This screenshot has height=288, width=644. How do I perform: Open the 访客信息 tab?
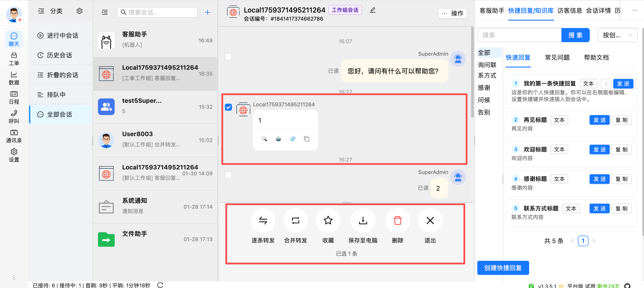click(x=570, y=11)
